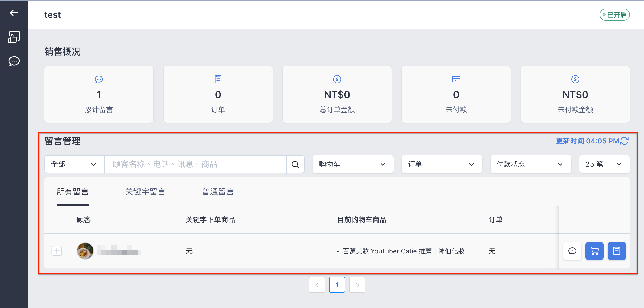Viewport: 644px width, 308px height.
Task: Open the customer's shopping cart button
Action: point(594,251)
